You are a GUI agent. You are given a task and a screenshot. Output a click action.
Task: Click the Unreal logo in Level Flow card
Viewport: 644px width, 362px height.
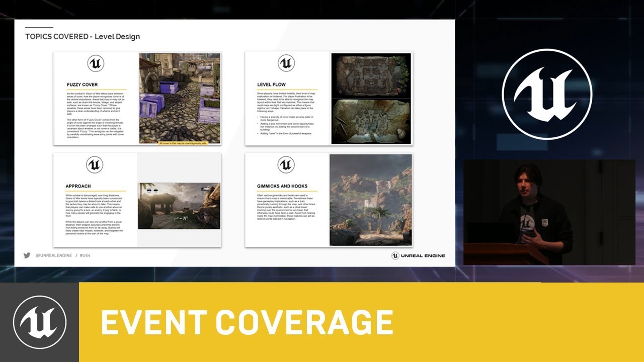(286, 63)
